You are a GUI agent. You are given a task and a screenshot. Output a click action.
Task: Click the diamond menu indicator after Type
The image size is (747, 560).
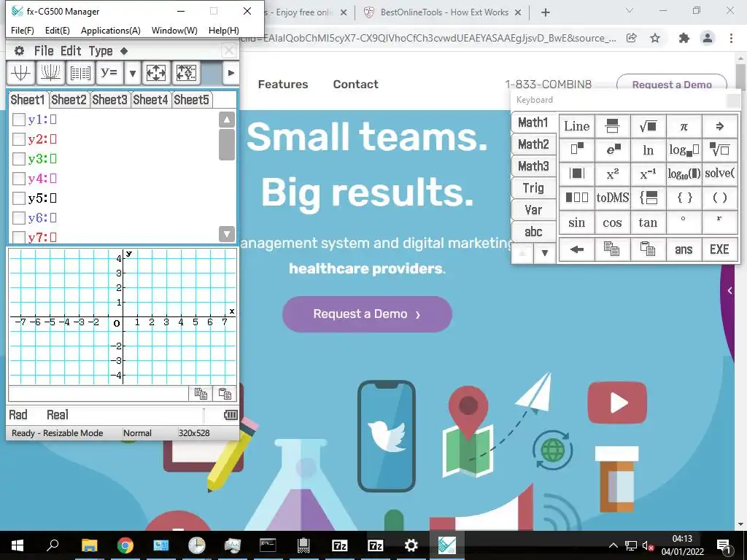pos(124,51)
